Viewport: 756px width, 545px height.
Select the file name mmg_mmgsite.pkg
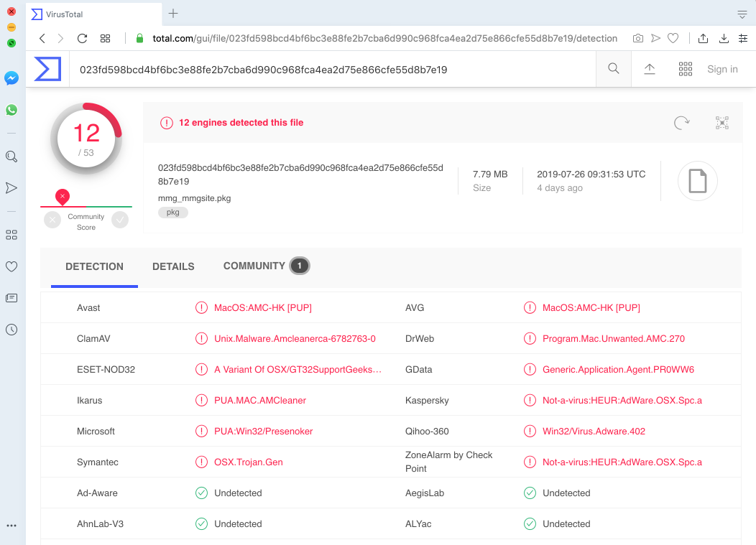[194, 198]
